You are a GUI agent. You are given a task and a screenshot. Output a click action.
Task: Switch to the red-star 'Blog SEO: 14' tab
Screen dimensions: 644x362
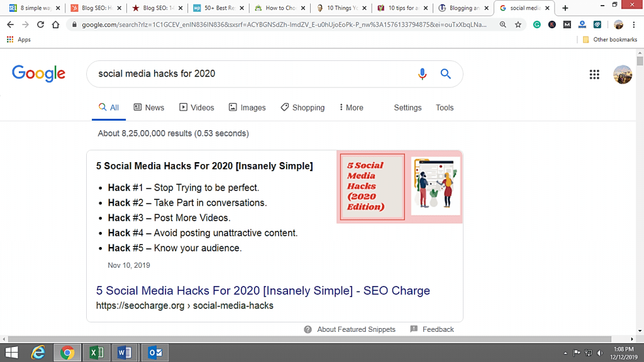(x=157, y=8)
